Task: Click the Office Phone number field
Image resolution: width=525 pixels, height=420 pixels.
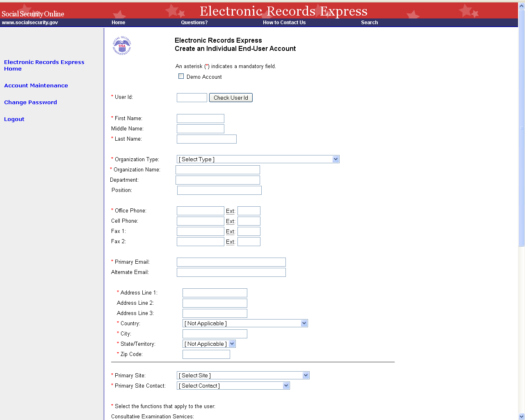Action: pos(201,211)
